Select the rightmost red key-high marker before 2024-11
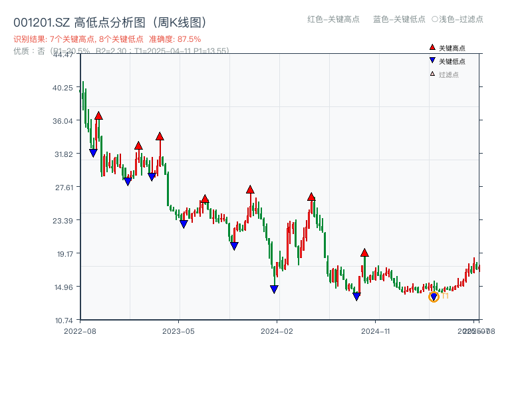Viewport: 532px width, 399px height. [x=364, y=253]
